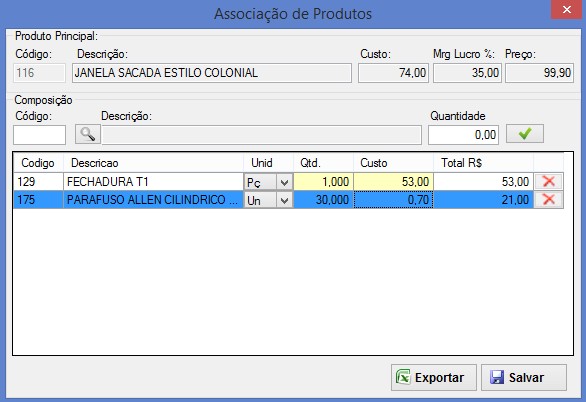Screen dimensions: 586x402
Task: Click the floppy disk icon on Salvar
Action: pos(497,377)
